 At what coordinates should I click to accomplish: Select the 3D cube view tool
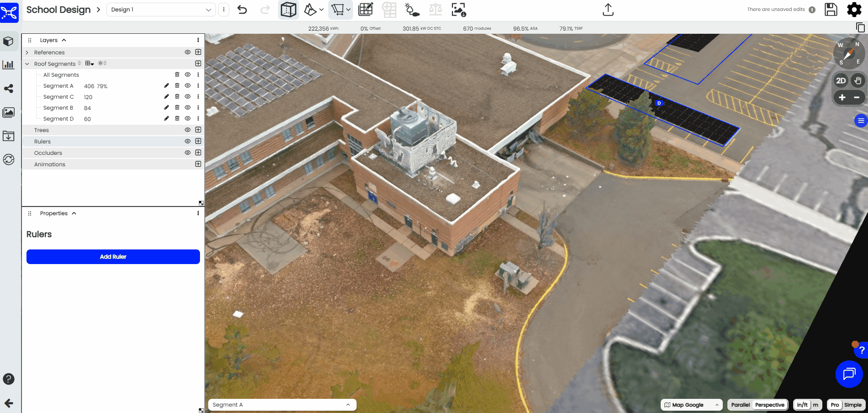coord(288,10)
